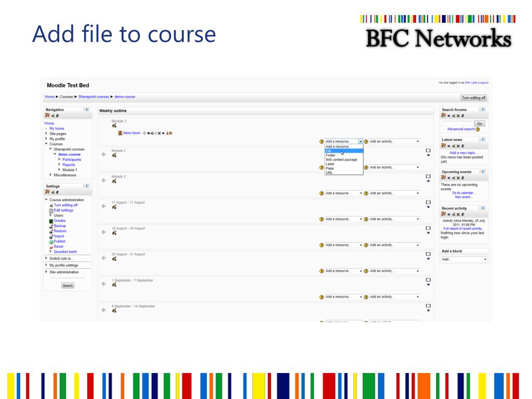Expand Site administration in Settings

coord(46,272)
